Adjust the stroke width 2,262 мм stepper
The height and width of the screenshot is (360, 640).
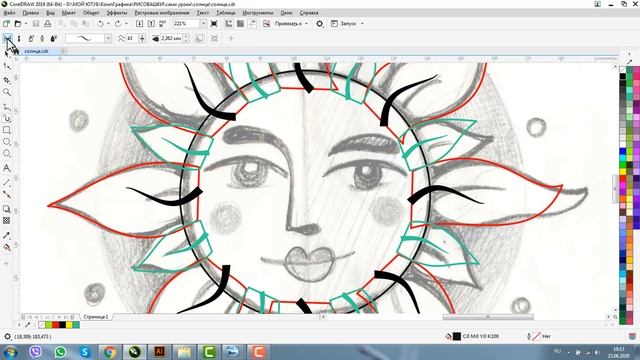tap(187, 38)
